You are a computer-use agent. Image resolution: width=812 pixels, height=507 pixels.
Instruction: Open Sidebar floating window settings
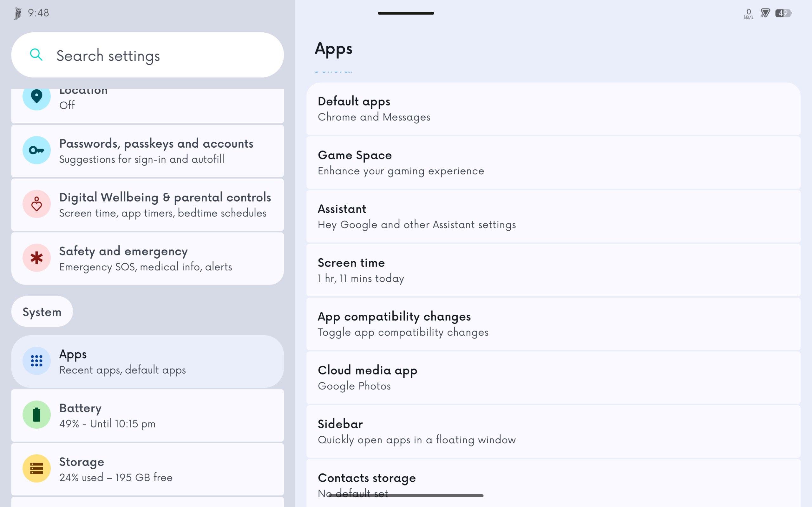click(553, 432)
